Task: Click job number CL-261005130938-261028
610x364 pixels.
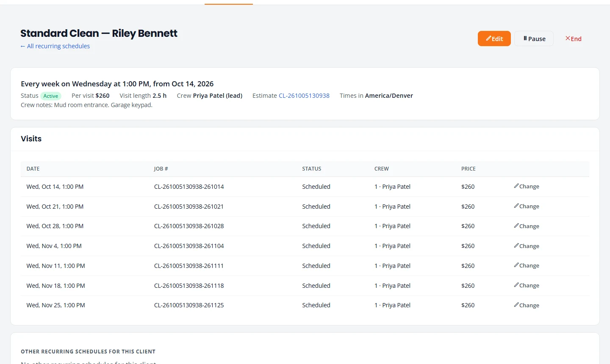Action: coord(189,226)
